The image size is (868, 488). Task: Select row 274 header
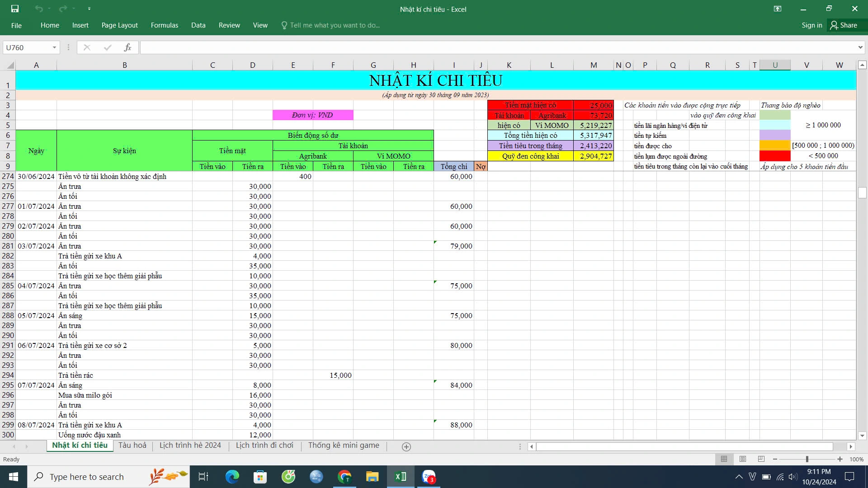[8, 176]
